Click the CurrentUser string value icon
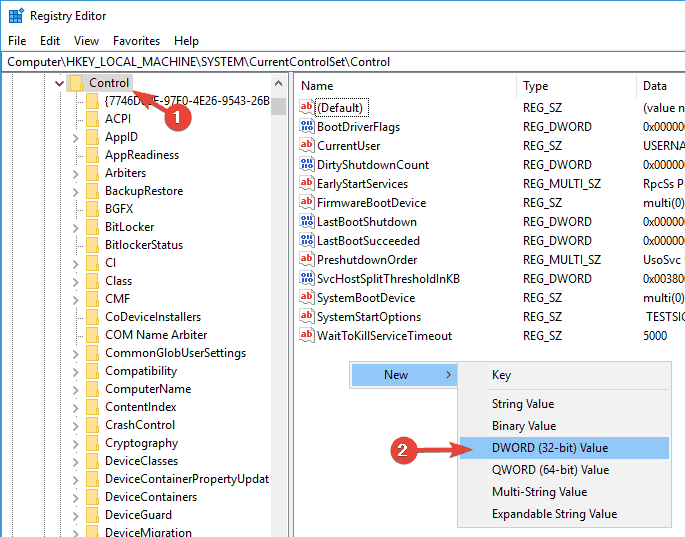Image resolution: width=685 pixels, height=537 pixels. (x=307, y=146)
